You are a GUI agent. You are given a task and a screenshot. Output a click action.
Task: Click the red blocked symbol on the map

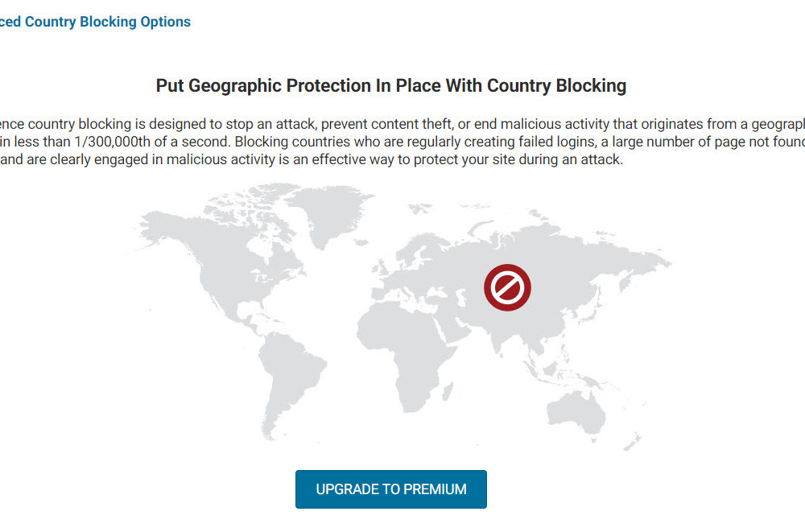tap(507, 287)
